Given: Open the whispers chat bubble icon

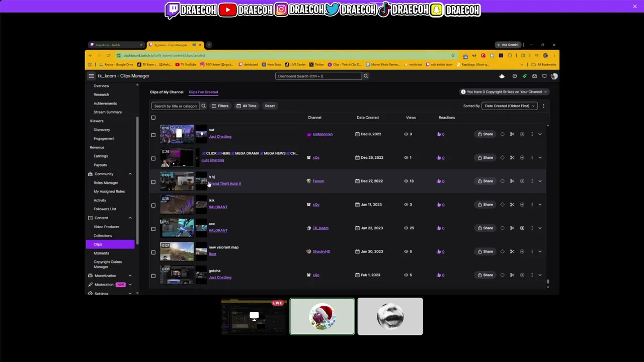Looking at the screenshot, I should coord(544,76).
